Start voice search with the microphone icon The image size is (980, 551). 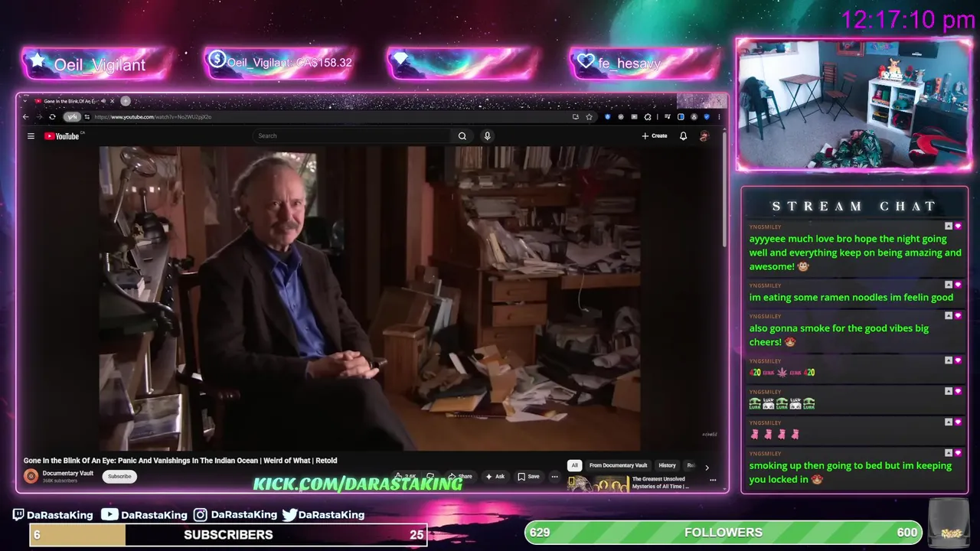487,135
